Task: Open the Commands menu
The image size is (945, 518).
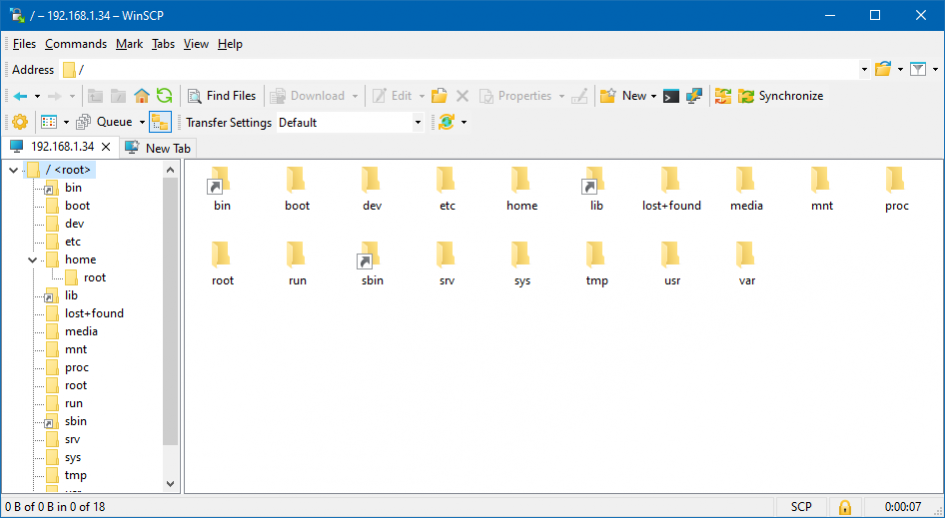Action: click(x=76, y=44)
